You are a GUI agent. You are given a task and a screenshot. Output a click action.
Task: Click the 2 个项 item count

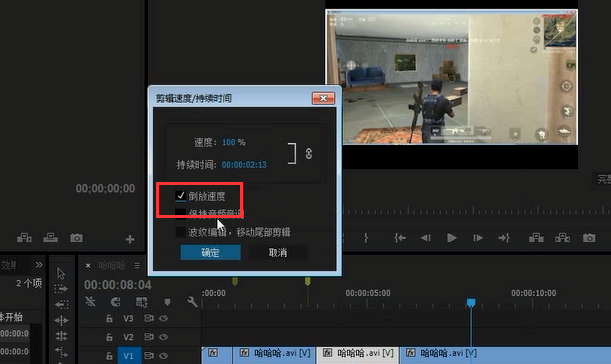(29, 283)
